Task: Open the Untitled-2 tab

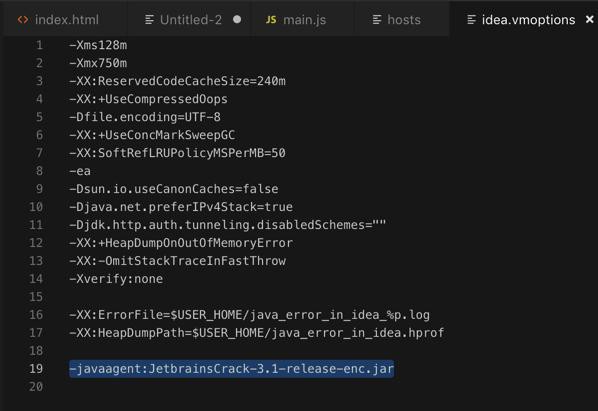Action: (191, 19)
